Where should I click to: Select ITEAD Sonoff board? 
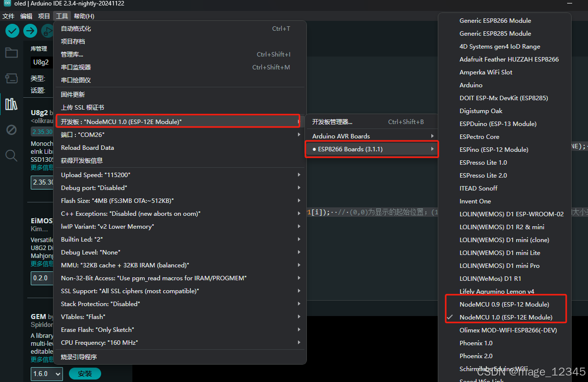504,189
